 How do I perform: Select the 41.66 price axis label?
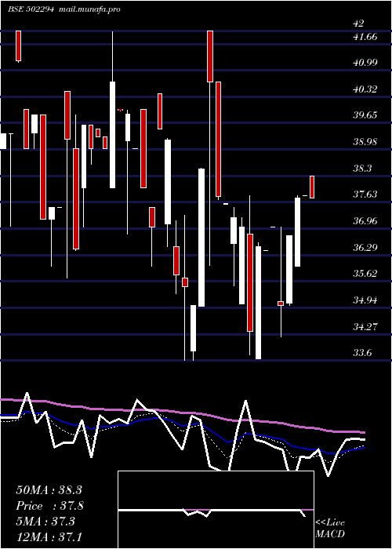(x=365, y=36)
